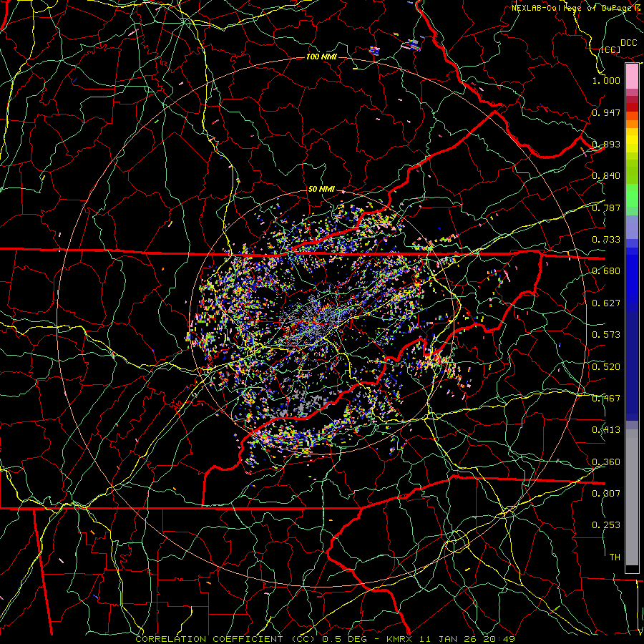
Task: Click the TH threshold label on the scale
Action: pos(615,557)
